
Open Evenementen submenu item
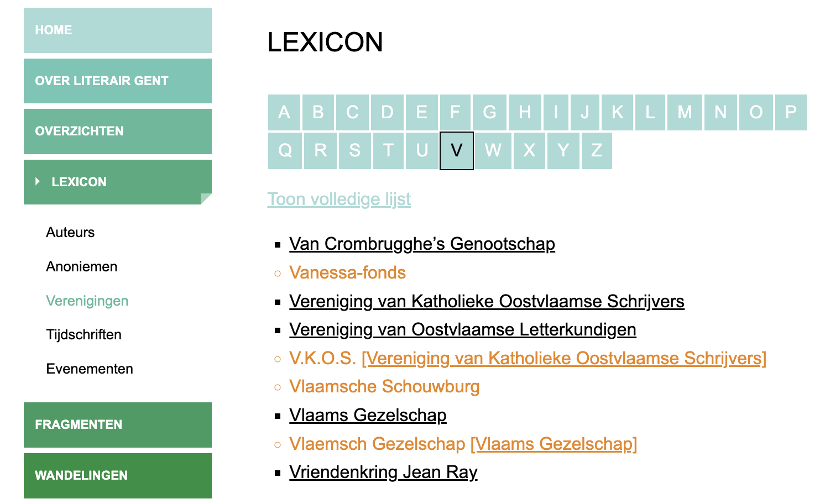click(90, 369)
